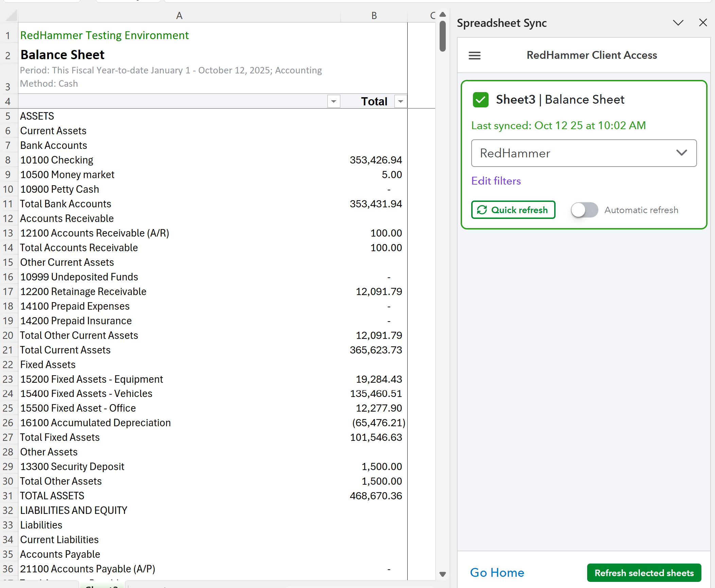
Task: Select column A header
Action: 179,16
